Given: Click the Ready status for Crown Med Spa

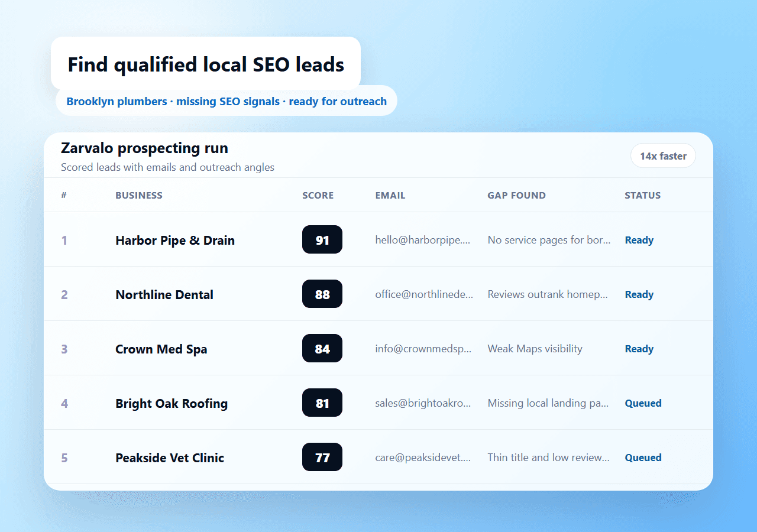Looking at the screenshot, I should click(639, 349).
